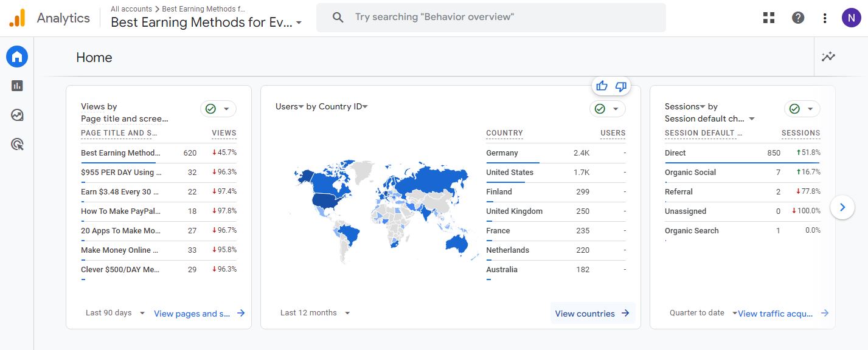Open the Help question mark icon
The width and height of the screenshot is (868, 350).
(798, 18)
